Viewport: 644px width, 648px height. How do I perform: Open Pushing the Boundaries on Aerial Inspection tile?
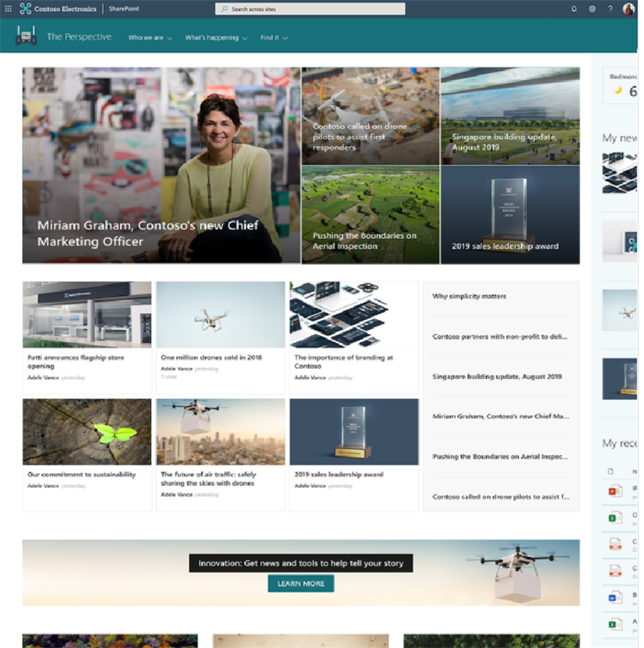point(371,215)
